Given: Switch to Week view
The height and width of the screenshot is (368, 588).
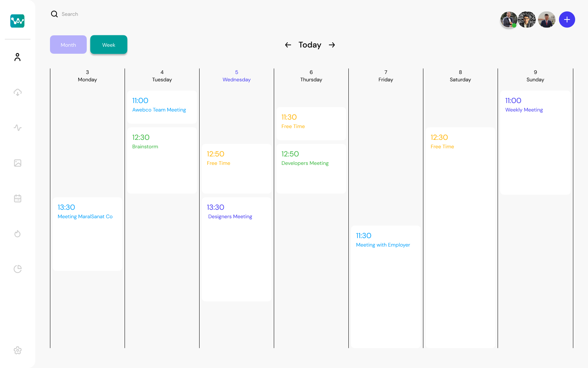Looking at the screenshot, I should 108,45.
